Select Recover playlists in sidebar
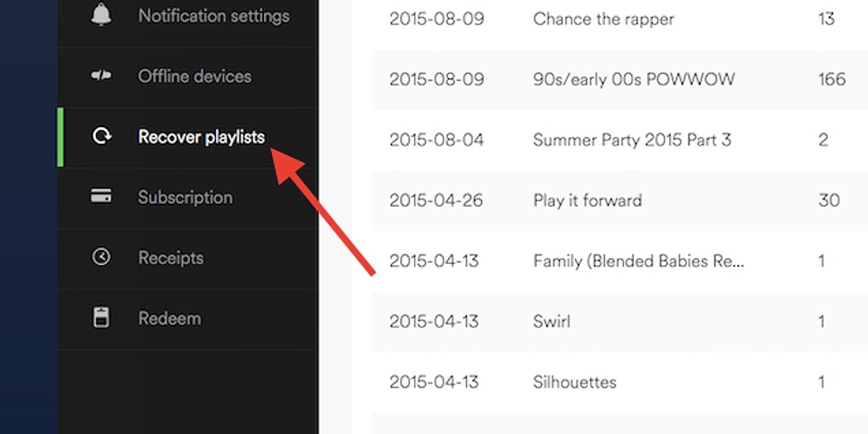Viewport: 868px width, 434px height. (201, 137)
